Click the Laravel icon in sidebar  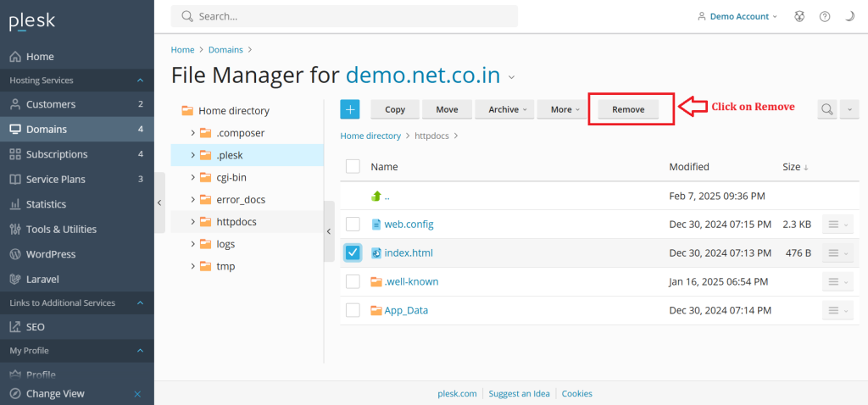(15, 280)
